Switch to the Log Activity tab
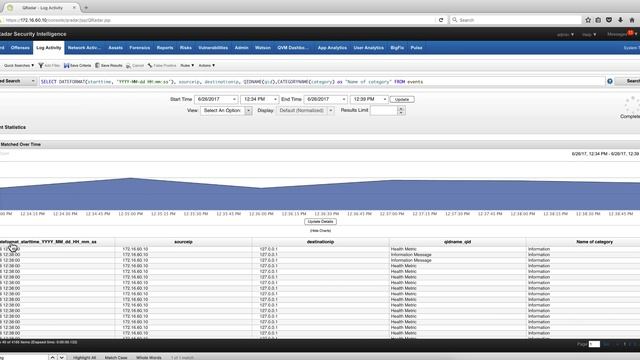 click(49, 48)
